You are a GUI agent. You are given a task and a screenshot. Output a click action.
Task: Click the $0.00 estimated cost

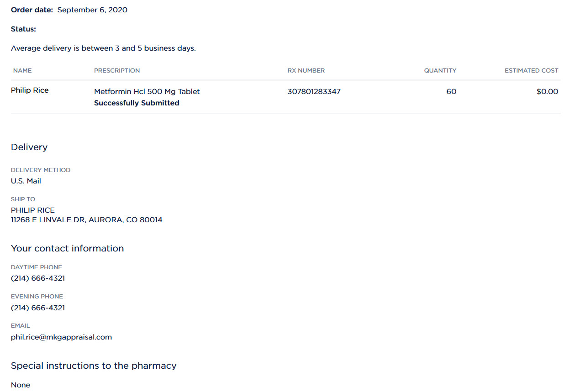click(548, 91)
